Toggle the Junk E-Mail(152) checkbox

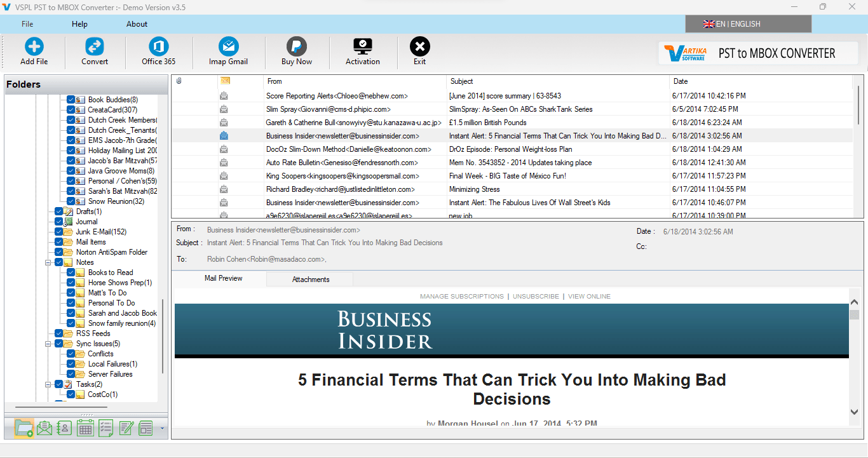(59, 232)
